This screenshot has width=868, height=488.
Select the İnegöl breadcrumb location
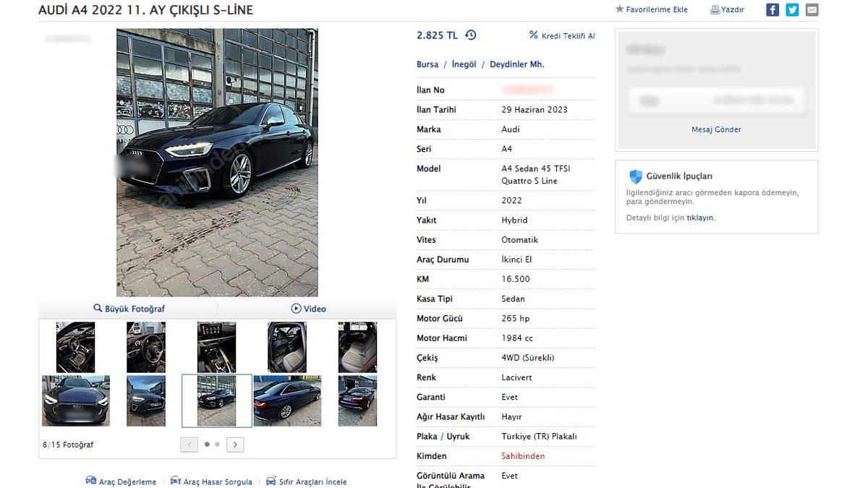[464, 64]
